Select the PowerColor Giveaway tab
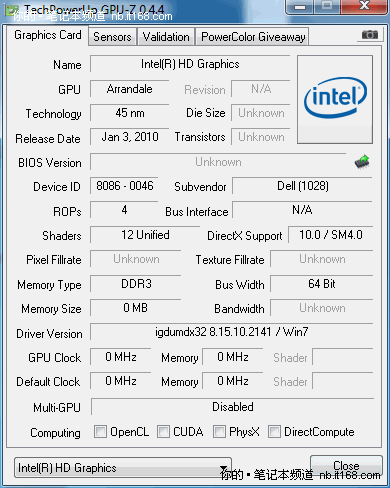390x488 pixels. point(253,37)
